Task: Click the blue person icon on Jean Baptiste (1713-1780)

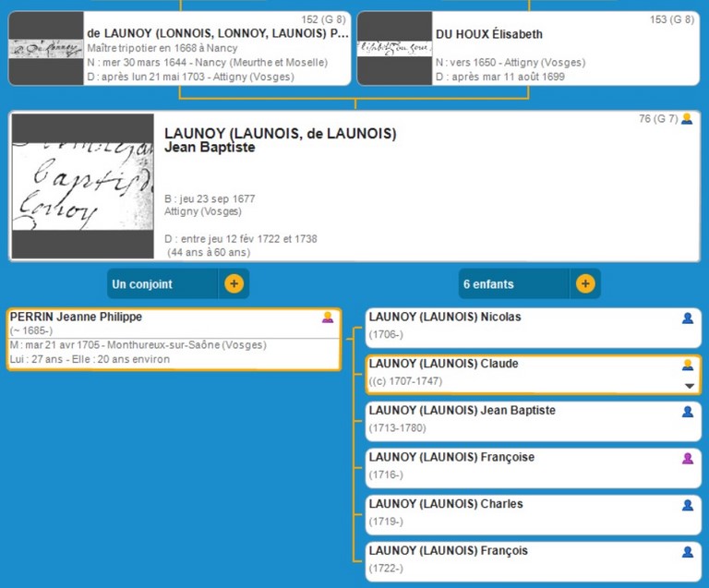Action: click(687, 412)
